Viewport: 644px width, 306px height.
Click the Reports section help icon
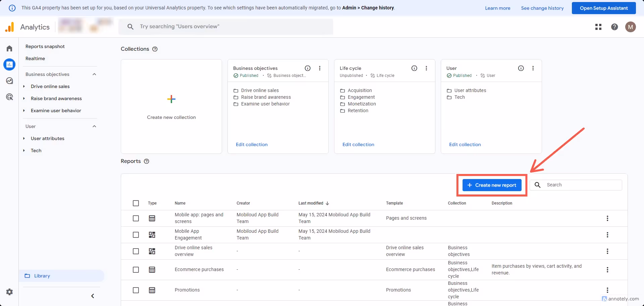pos(147,161)
